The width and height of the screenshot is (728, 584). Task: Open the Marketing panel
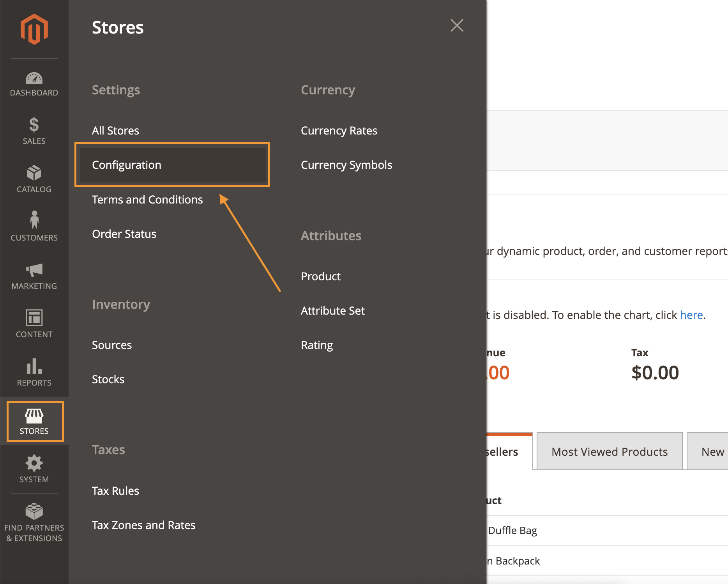tap(34, 276)
